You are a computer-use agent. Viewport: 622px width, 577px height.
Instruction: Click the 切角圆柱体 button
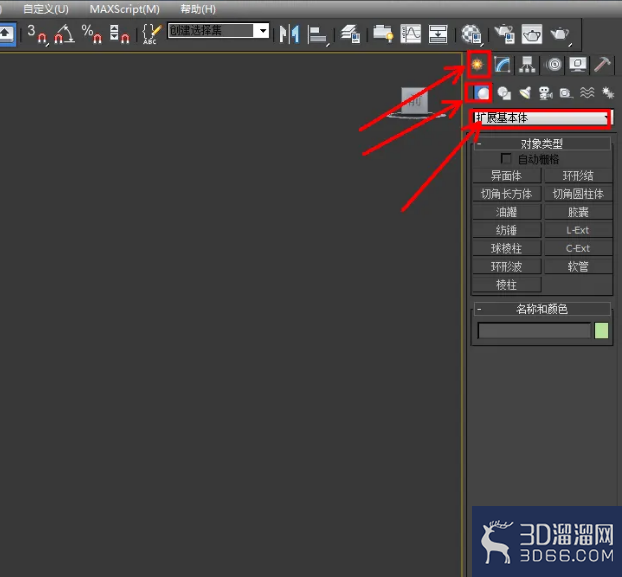578,194
